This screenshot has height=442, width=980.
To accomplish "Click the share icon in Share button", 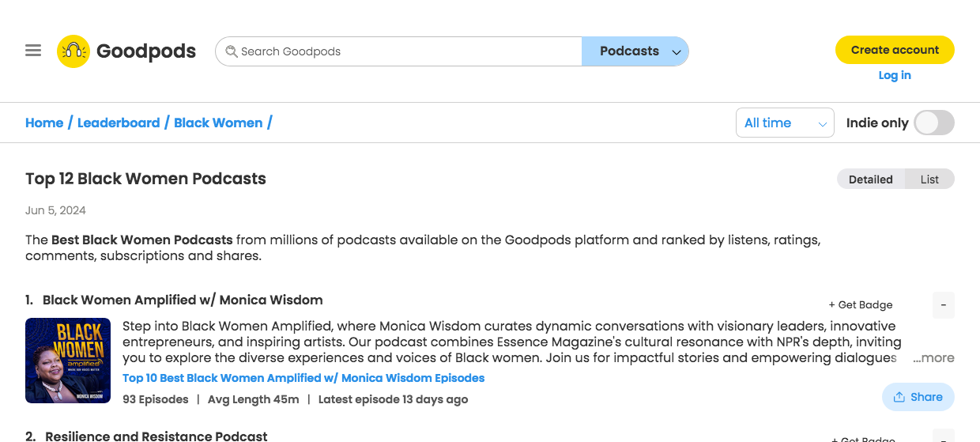I will 899,397.
